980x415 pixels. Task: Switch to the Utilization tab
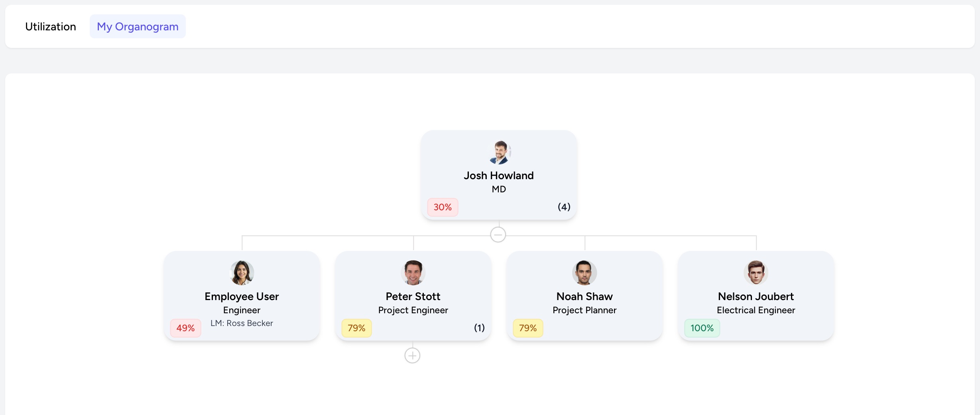tap(51, 27)
